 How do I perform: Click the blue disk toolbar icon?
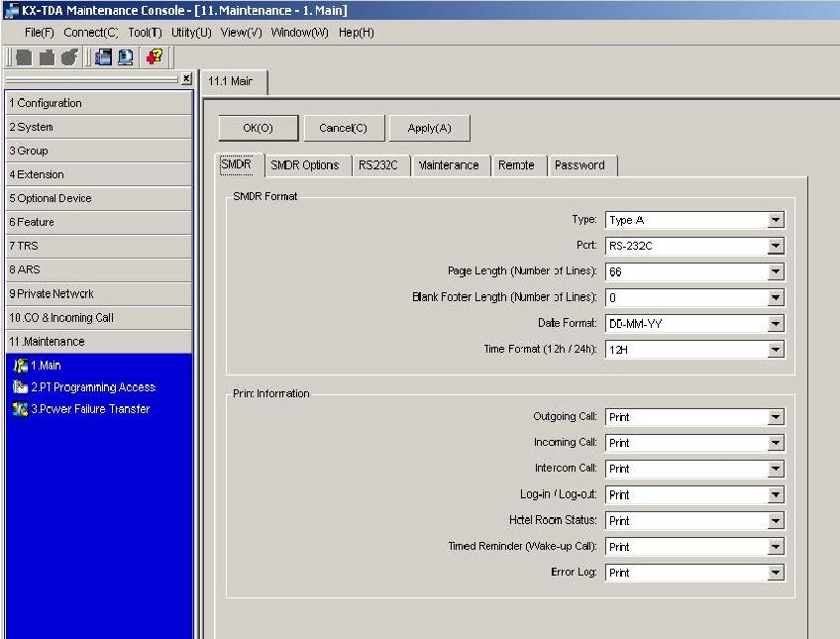click(103, 56)
